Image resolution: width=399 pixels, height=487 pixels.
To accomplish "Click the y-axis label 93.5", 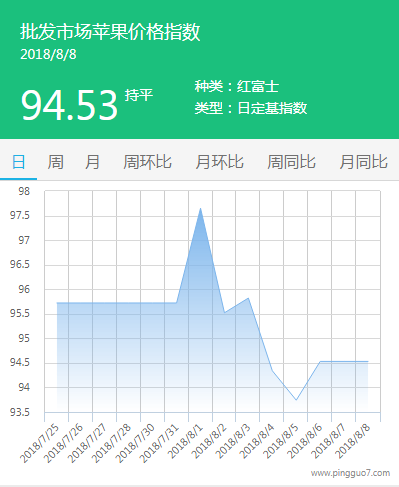I will (20, 412).
